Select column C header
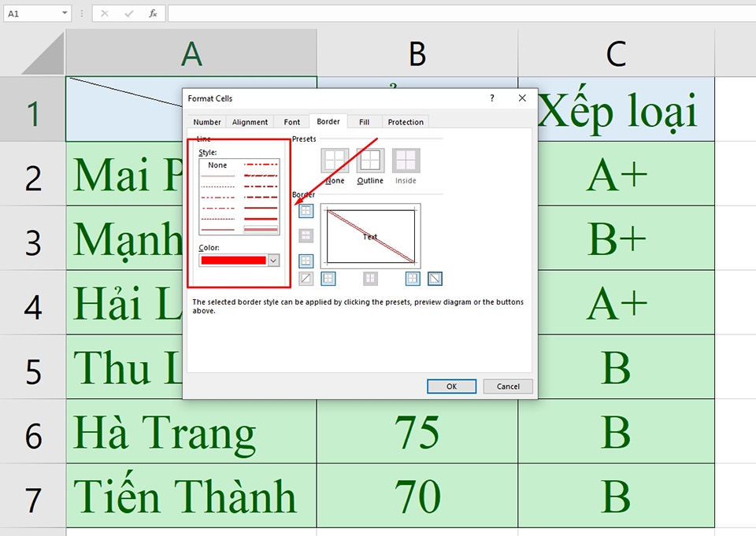The width and height of the screenshot is (756, 536). point(616,53)
